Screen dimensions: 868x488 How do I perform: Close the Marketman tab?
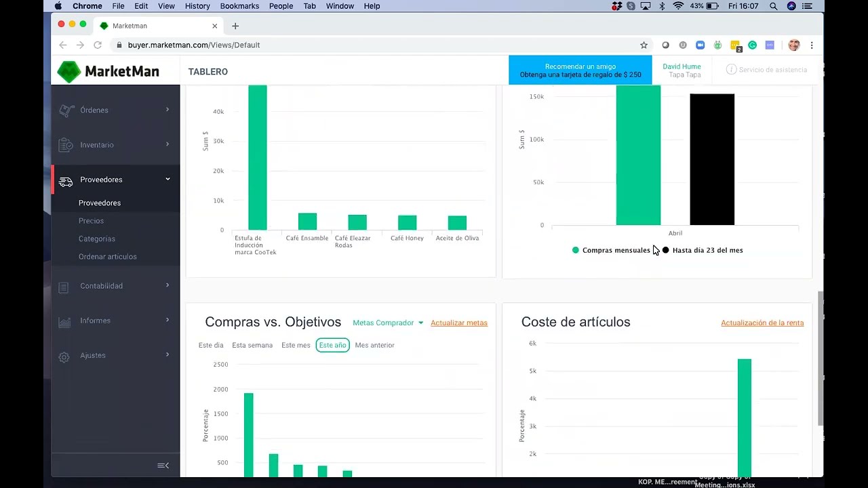click(215, 26)
